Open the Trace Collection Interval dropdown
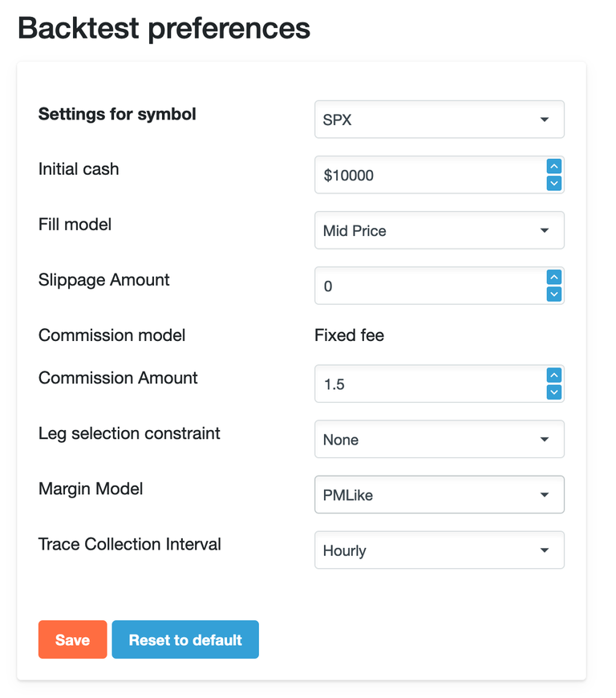The width and height of the screenshot is (616, 698). (x=440, y=550)
